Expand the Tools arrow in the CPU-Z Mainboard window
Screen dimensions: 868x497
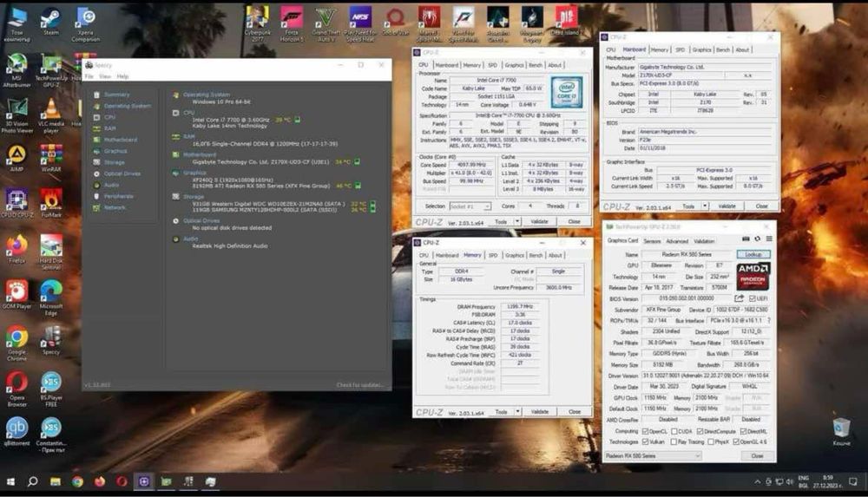705,206
